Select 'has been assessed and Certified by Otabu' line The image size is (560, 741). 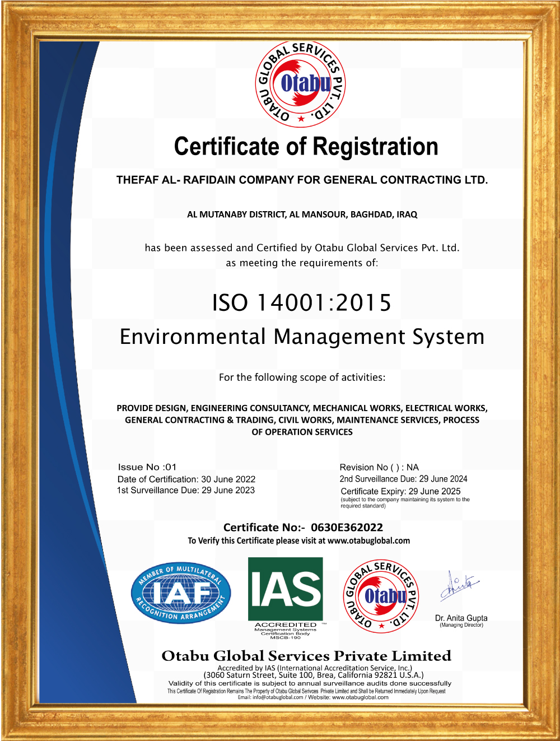pos(302,248)
